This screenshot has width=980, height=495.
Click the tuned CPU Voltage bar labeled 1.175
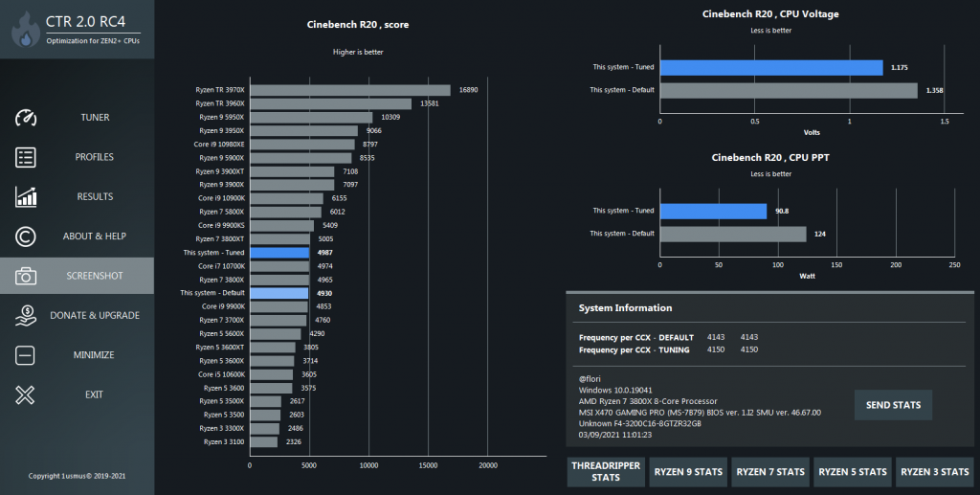coord(771,67)
